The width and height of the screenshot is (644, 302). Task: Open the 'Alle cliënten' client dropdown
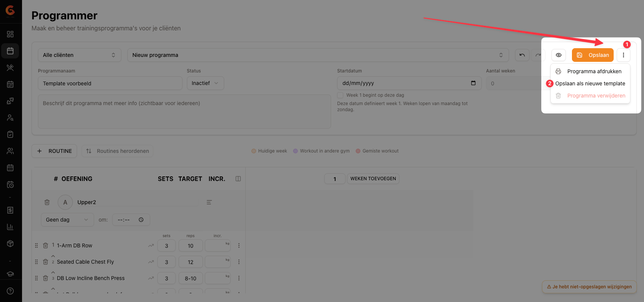(x=80, y=55)
